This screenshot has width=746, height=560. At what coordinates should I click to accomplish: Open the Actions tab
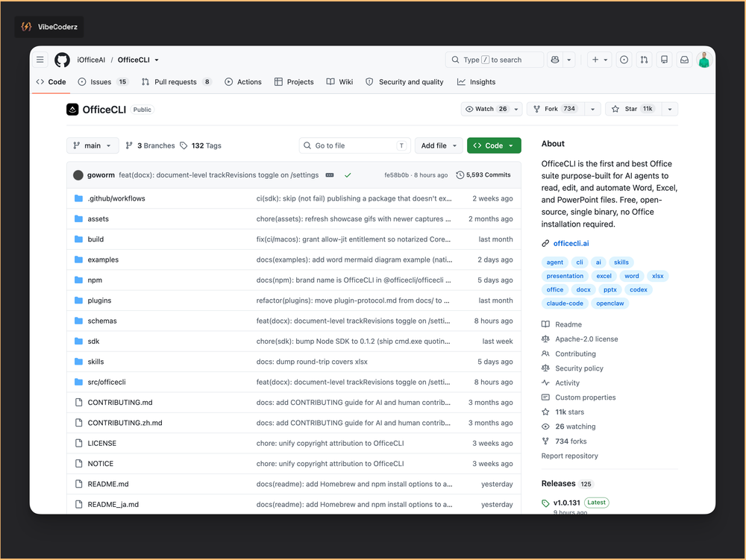[x=243, y=82]
